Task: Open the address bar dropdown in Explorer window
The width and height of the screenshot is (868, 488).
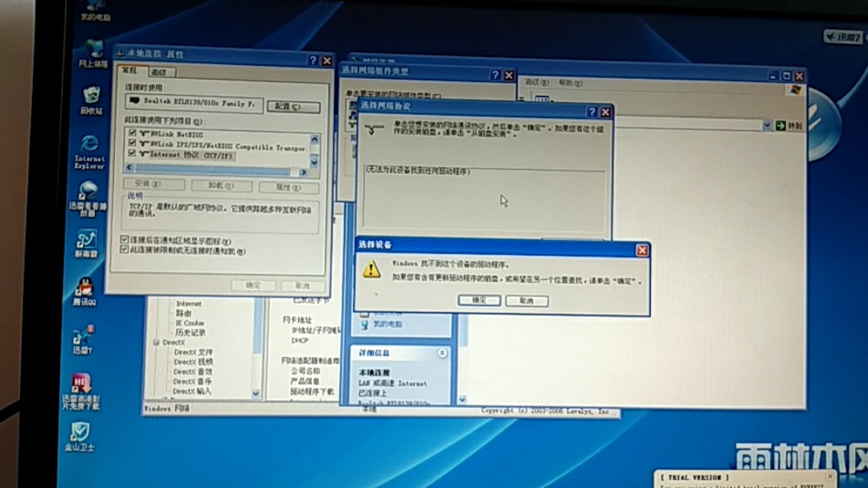Action: tap(767, 125)
